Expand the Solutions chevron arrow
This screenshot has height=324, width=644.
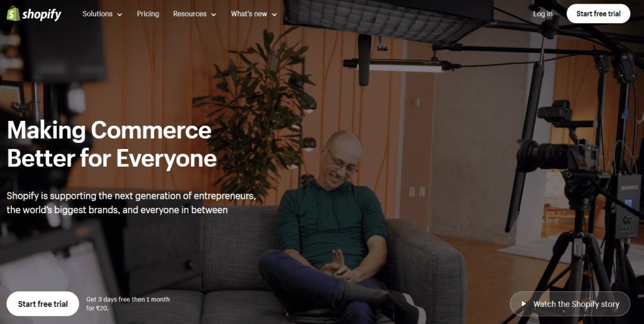(x=119, y=14)
